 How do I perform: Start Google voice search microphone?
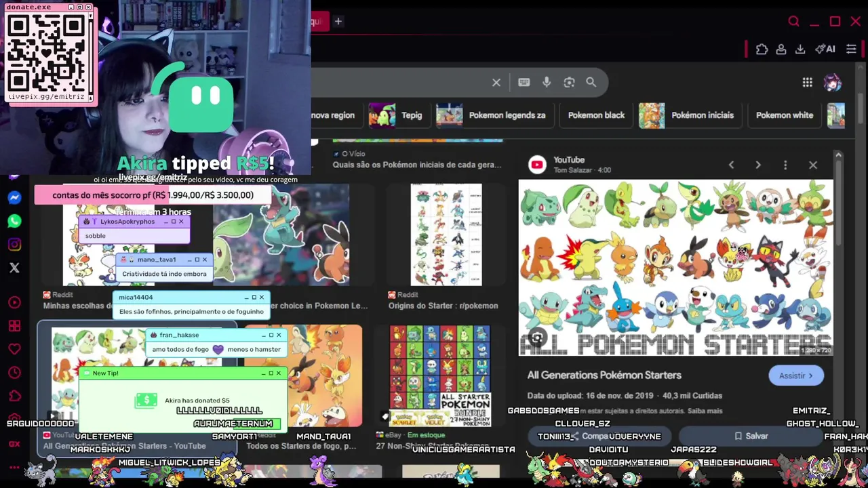pyautogui.click(x=547, y=83)
